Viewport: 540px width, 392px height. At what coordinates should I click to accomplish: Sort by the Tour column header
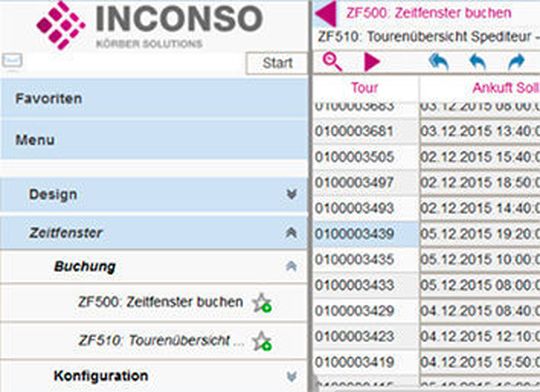click(365, 88)
